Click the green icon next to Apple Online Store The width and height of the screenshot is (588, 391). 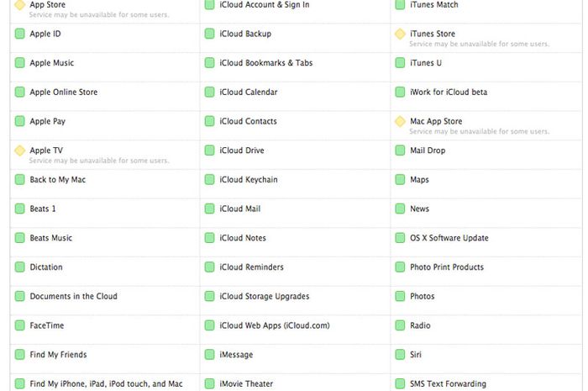tap(20, 92)
